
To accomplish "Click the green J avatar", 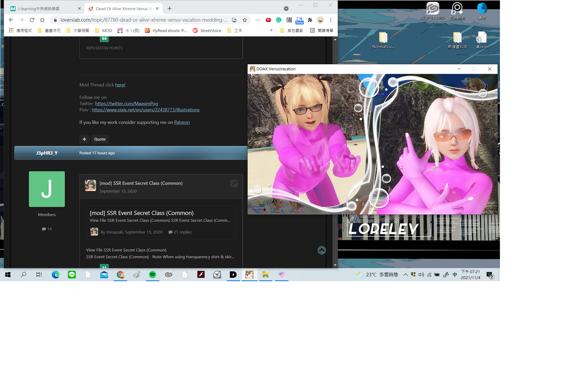I will (x=47, y=189).
